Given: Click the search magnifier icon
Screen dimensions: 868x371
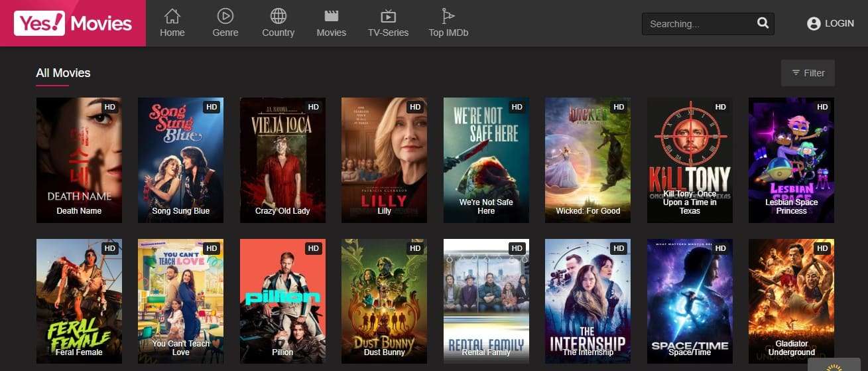Looking at the screenshot, I should click(763, 23).
